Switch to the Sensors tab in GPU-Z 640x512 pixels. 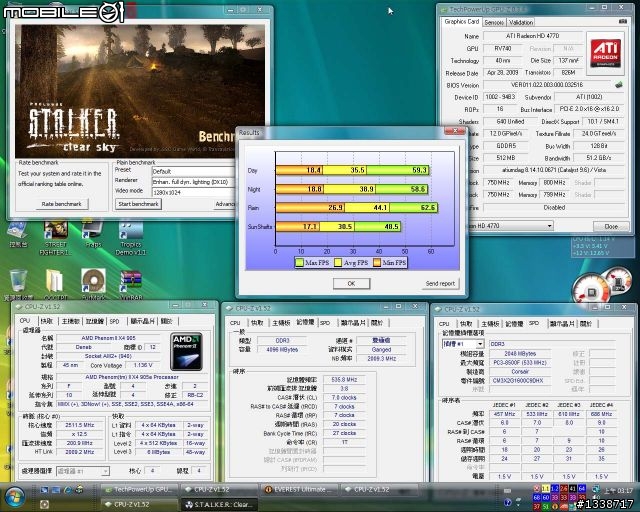click(x=494, y=22)
